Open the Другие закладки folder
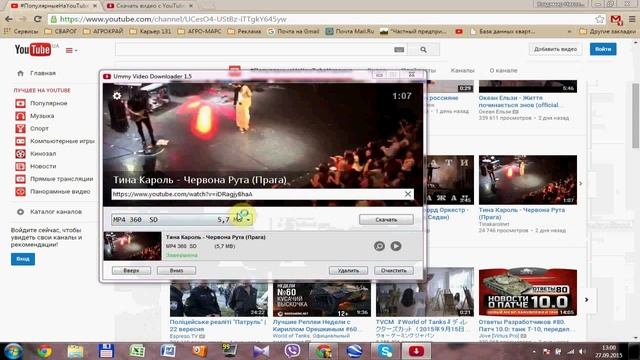 (x=607, y=31)
